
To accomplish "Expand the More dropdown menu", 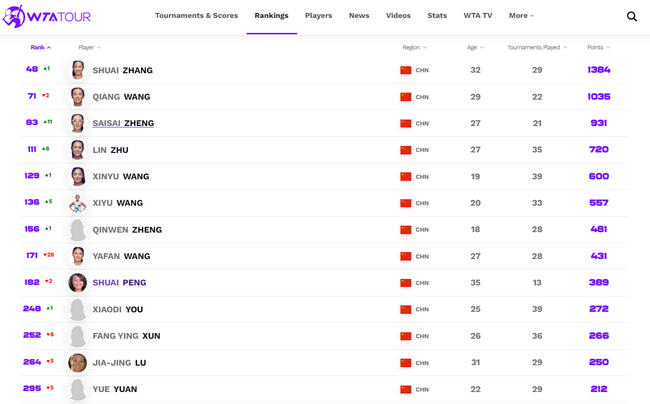I will pyautogui.click(x=521, y=15).
